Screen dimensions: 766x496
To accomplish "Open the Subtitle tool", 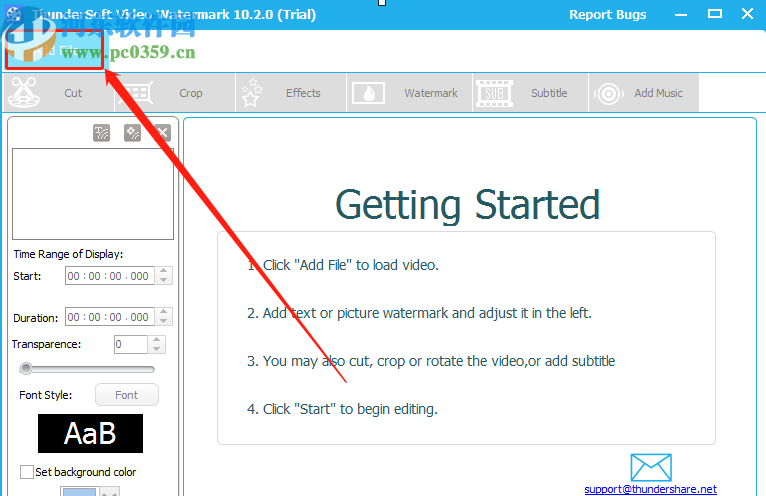I will [531, 93].
